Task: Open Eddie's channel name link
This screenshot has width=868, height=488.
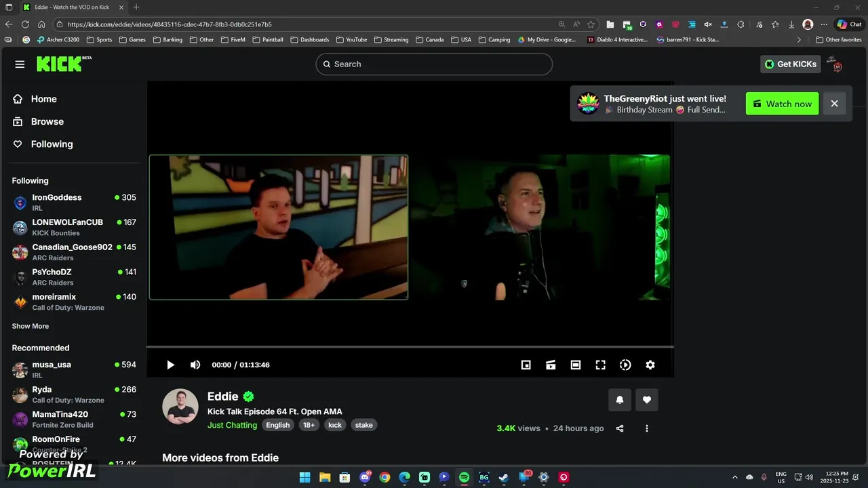Action: point(223,396)
